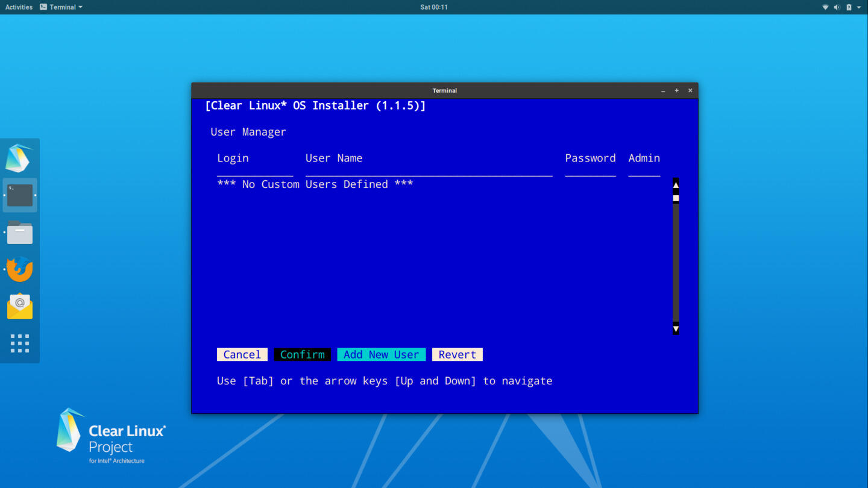Click the User Manager heading
This screenshot has height=488, width=868.
click(x=248, y=132)
